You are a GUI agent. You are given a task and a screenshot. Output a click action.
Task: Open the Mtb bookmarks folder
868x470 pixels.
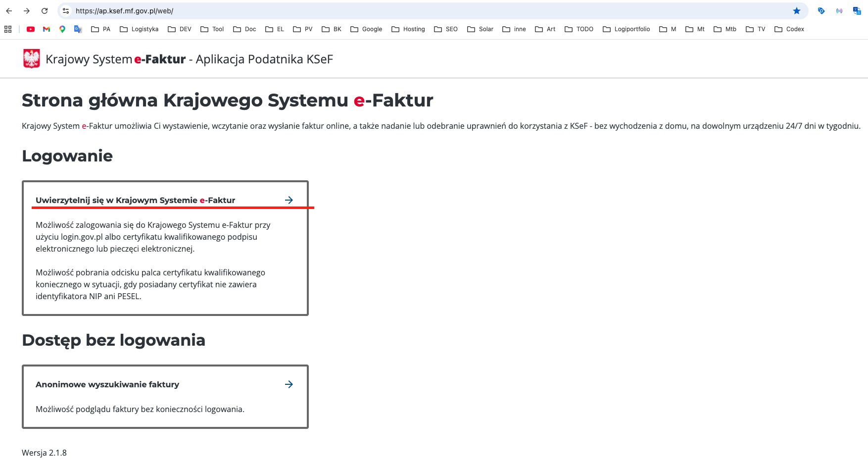[x=725, y=29]
